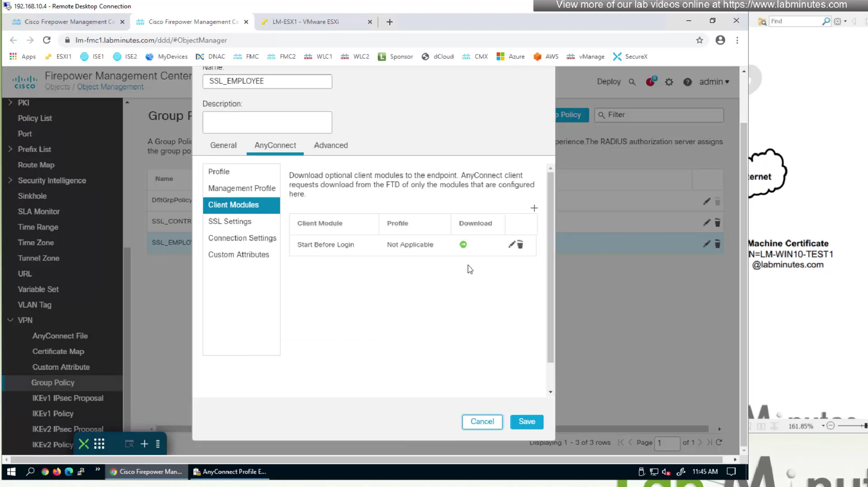
Task: Open the help question mark icon
Action: pos(687,82)
